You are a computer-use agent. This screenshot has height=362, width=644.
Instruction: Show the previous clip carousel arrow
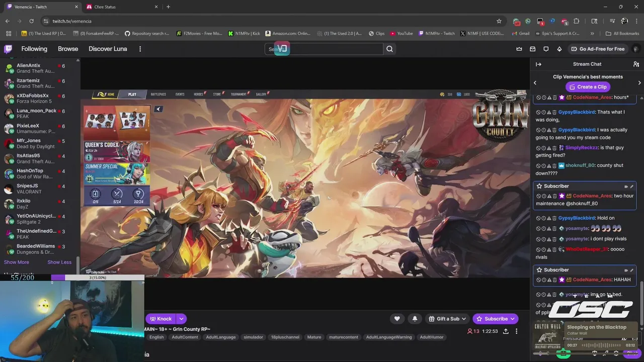point(535,83)
